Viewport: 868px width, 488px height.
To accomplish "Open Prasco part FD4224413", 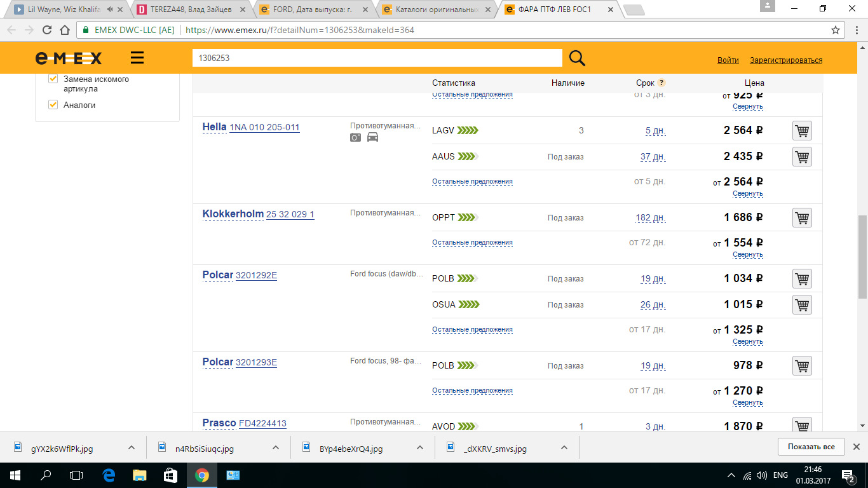I will click(262, 423).
